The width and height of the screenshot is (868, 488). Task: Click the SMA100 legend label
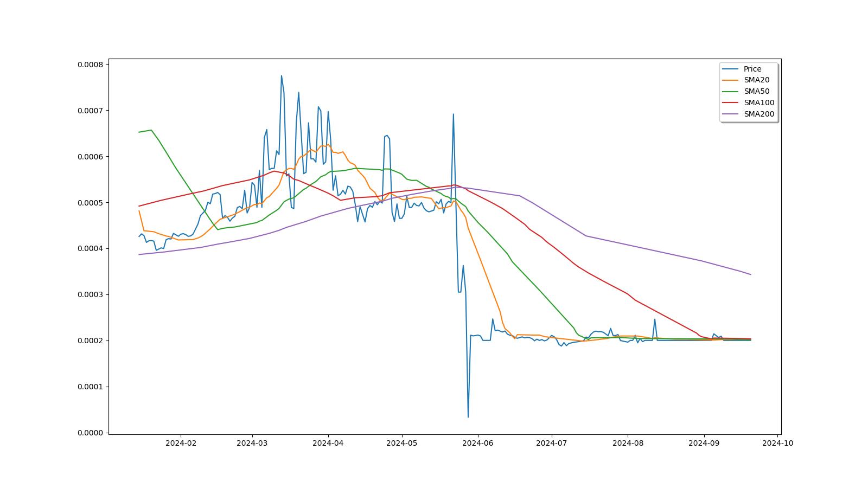(x=759, y=103)
